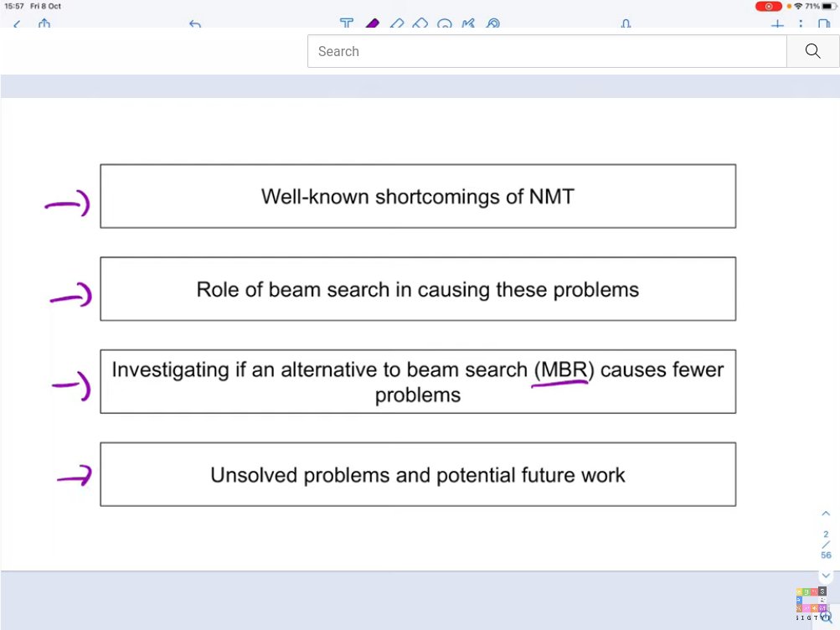Click the magnifier search button

coord(812,51)
